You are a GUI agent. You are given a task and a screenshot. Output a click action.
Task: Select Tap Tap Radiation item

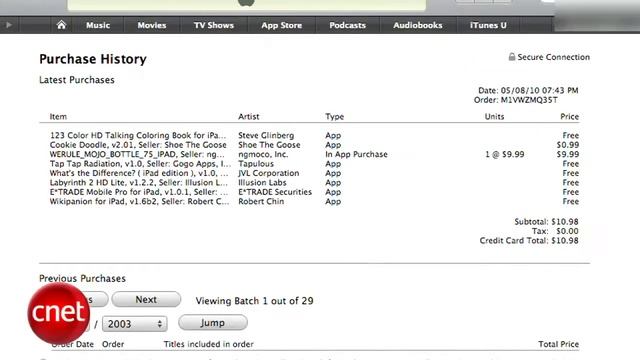[x=140, y=164]
